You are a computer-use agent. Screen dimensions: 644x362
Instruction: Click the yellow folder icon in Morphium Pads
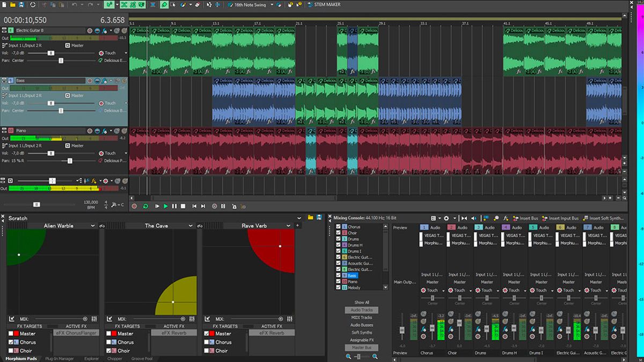(x=311, y=217)
